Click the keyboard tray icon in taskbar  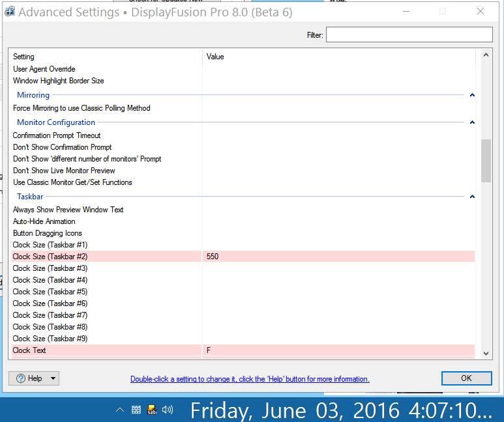point(136,410)
